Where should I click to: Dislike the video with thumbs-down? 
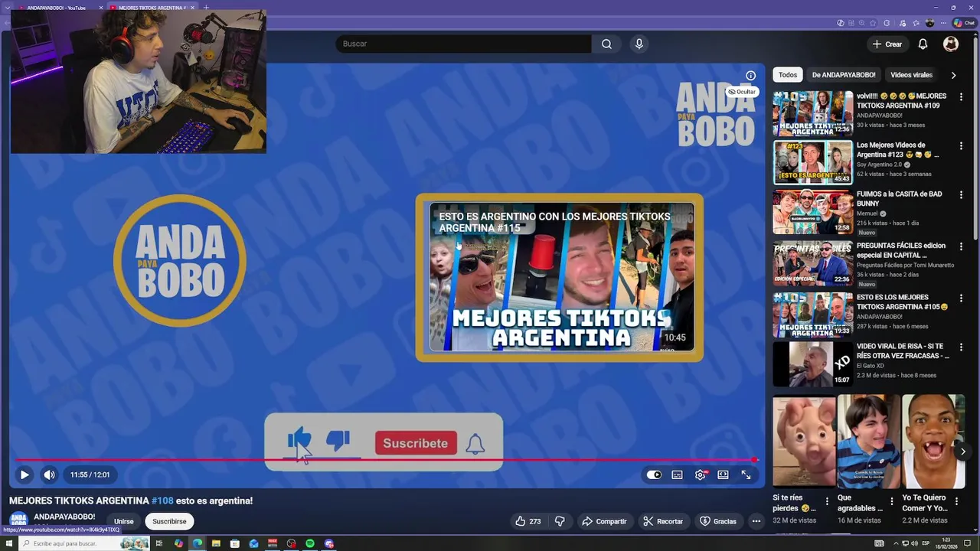pyautogui.click(x=560, y=521)
